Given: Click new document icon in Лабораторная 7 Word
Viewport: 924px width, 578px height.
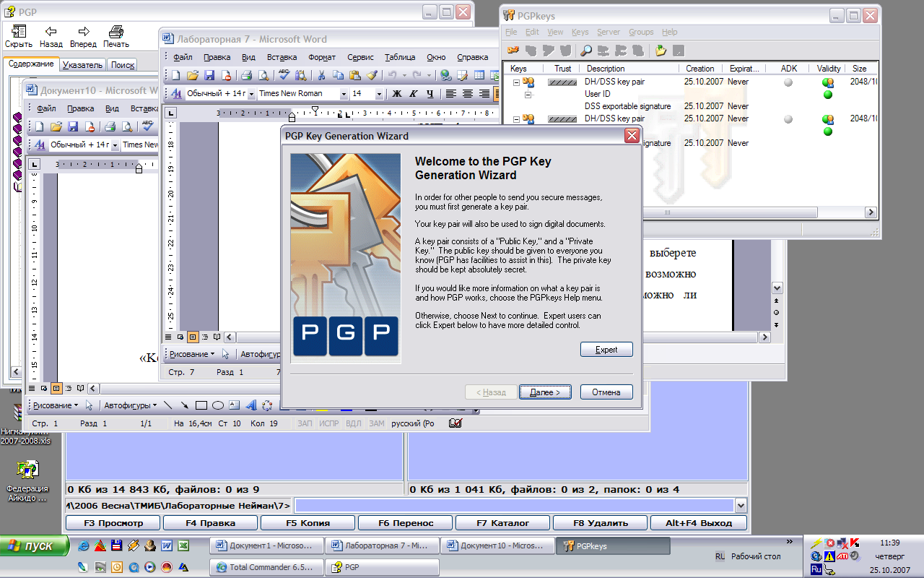Looking at the screenshot, I should [175, 75].
